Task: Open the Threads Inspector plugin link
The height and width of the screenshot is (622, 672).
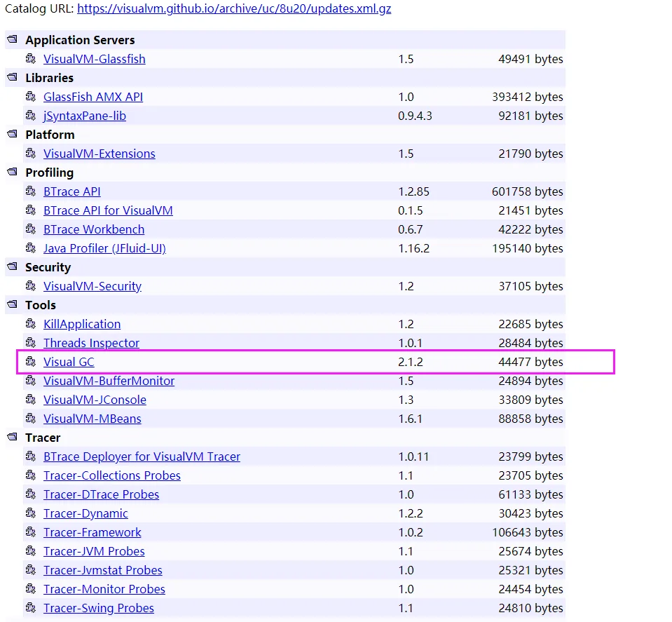Action: [91, 343]
